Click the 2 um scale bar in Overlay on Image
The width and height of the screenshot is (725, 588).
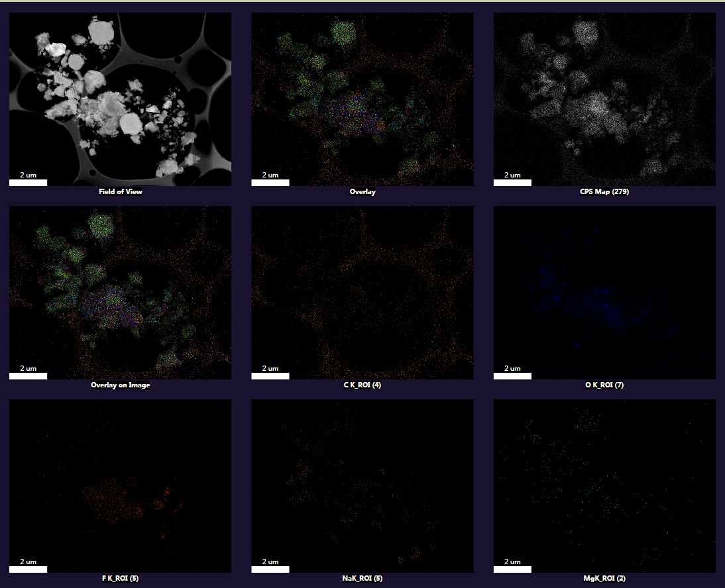click(x=28, y=376)
